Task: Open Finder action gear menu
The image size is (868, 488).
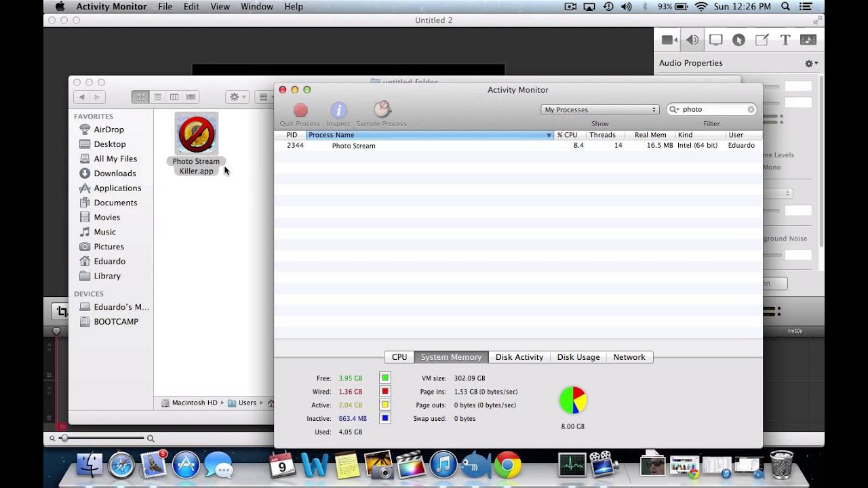Action: click(x=238, y=97)
